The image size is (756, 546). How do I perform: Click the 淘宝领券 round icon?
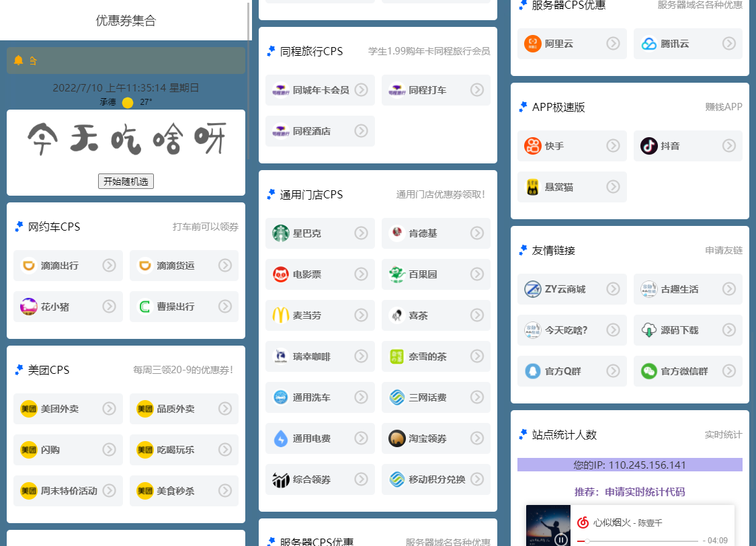396,438
